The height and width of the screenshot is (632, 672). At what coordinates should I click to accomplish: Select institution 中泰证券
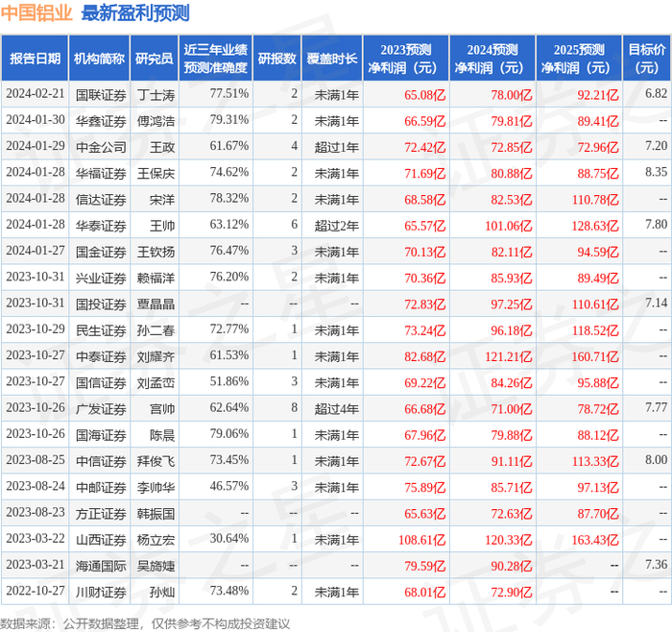coord(101,356)
